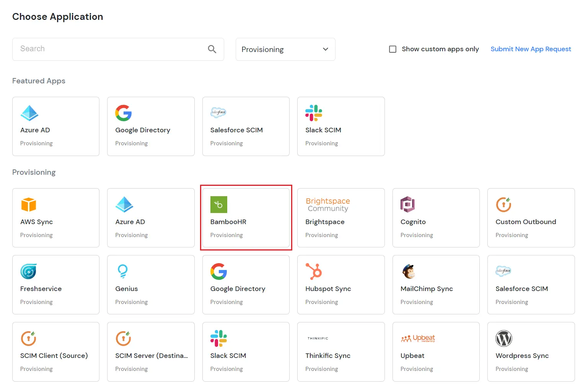Select the Brightspace app name
Image resolution: width=588 pixels, height=387 pixels.
(325, 222)
